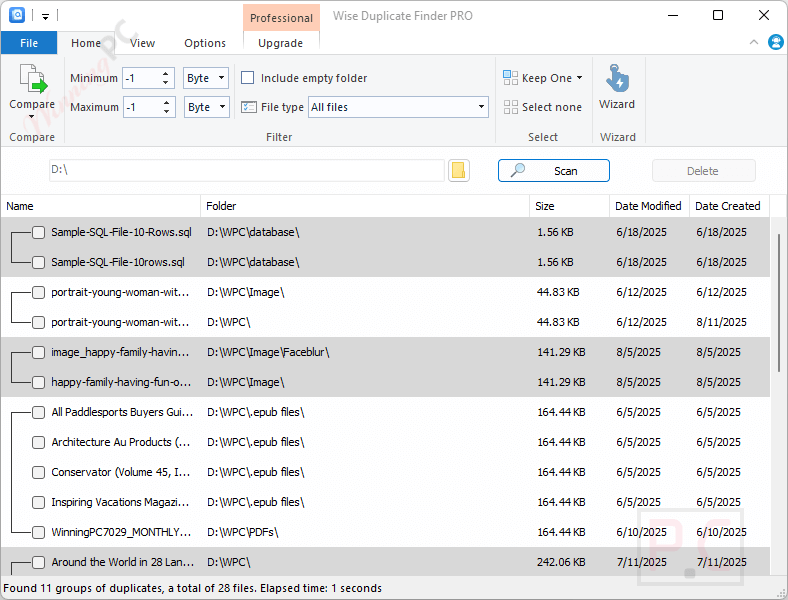The height and width of the screenshot is (600, 788).
Task: Click the Scan button
Action: [554, 171]
